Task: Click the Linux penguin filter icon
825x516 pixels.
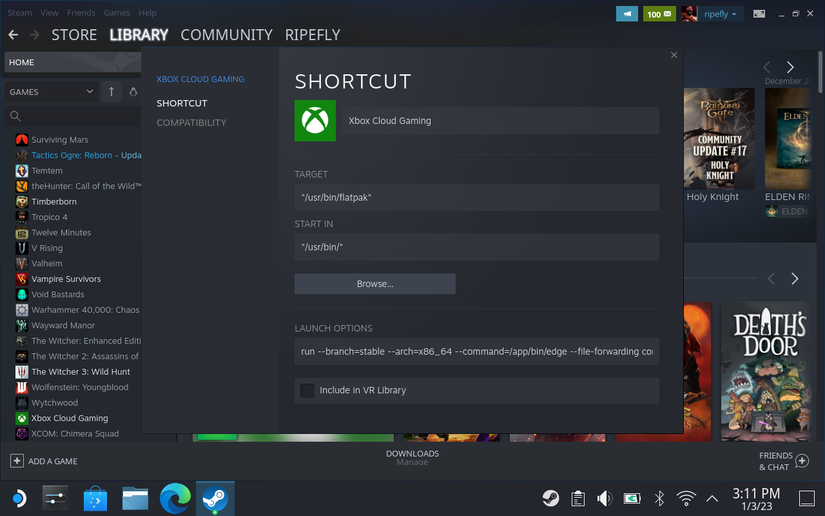Action: tap(133, 92)
